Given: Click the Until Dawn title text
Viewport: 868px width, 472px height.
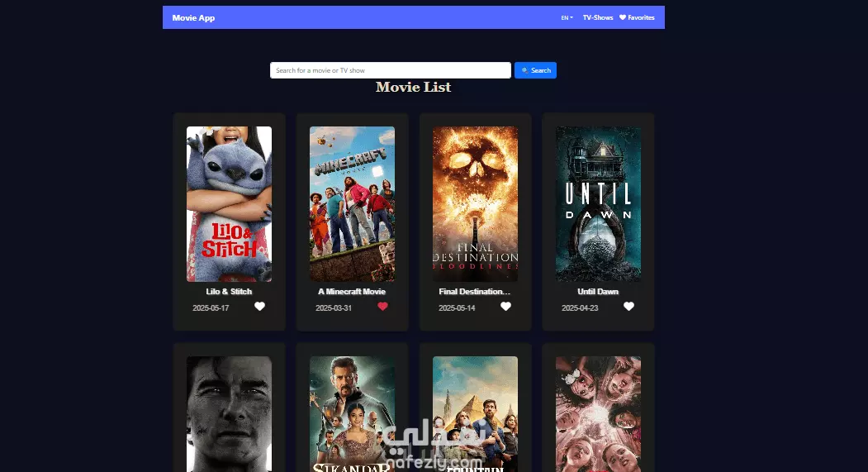Looking at the screenshot, I should [598, 292].
